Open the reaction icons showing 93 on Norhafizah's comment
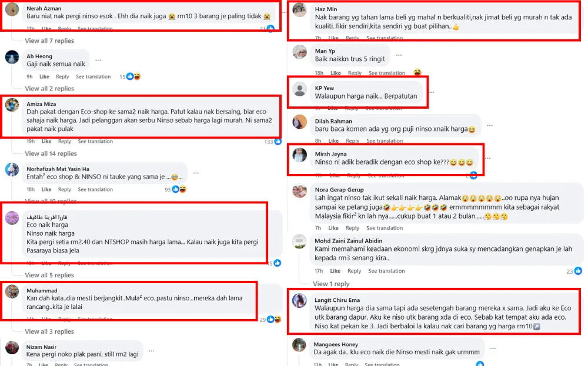This screenshot has width=588, height=366. pyautogui.click(x=179, y=189)
